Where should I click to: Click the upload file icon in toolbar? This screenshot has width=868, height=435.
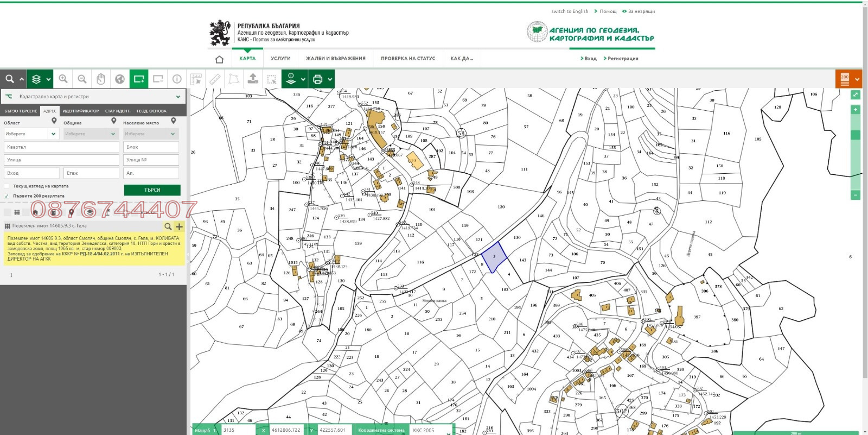click(253, 79)
